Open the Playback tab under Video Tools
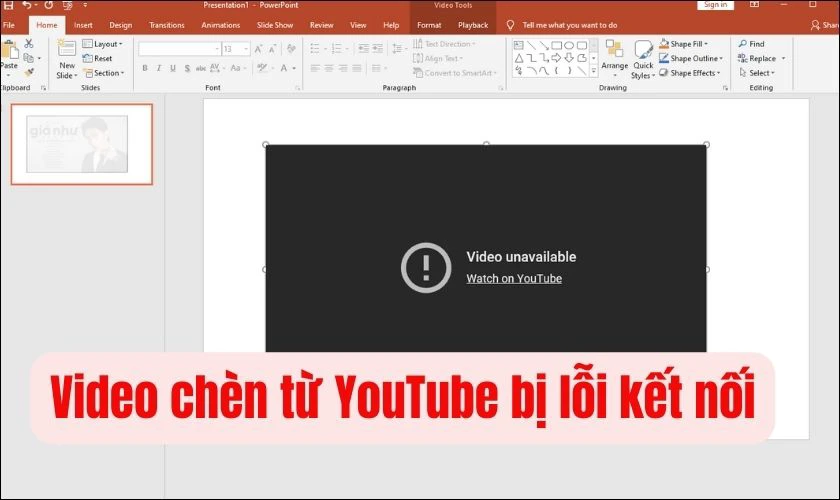 click(473, 25)
